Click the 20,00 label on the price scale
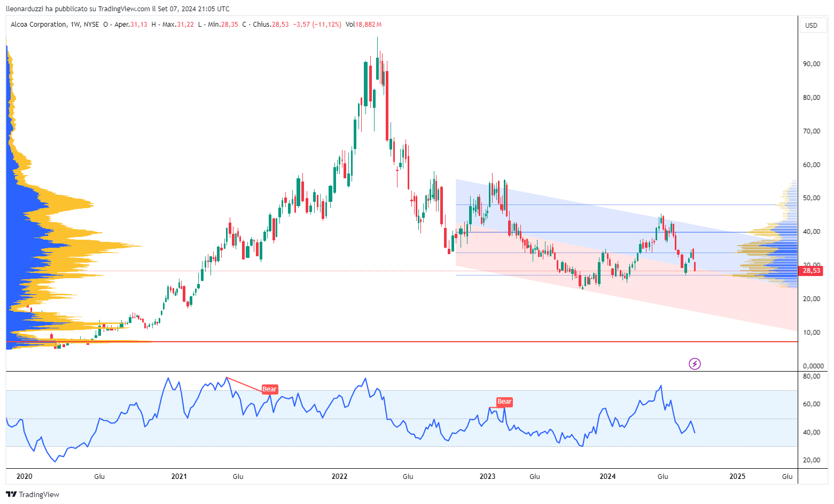The image size is (834, 504). 812,299
